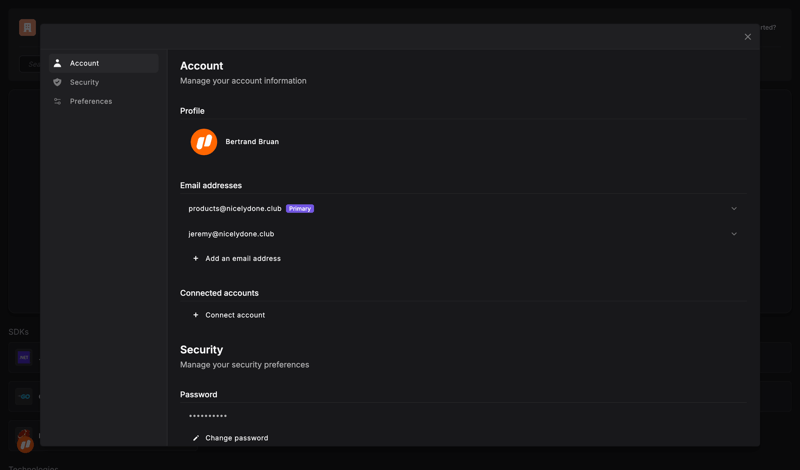Click the Go SDK icon in the background page
The image size is (800, 470).
tap(23, 397)
